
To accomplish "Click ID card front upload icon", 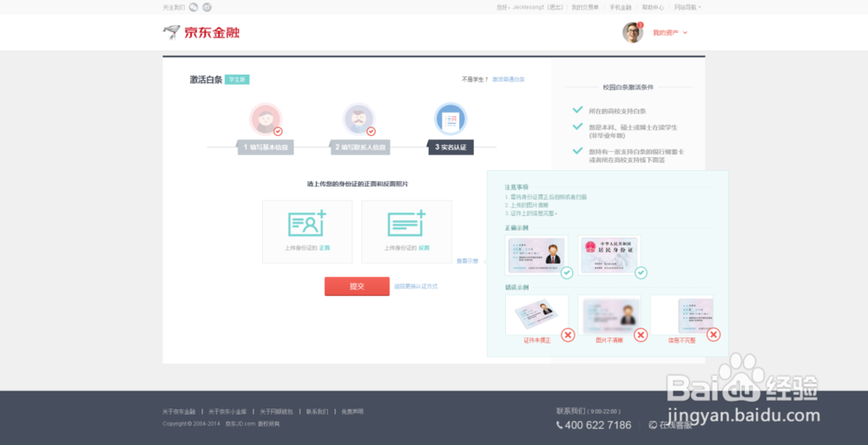I will click(307, 224).
